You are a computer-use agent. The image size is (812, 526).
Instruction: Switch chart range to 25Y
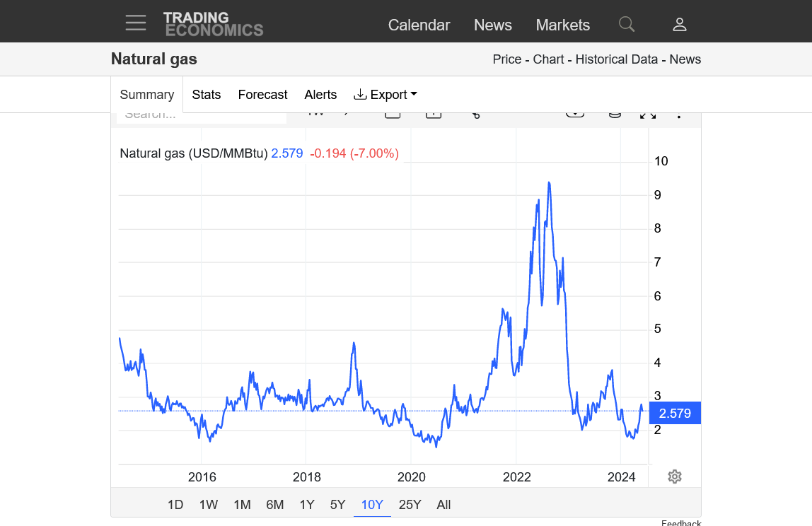[410, 505]
